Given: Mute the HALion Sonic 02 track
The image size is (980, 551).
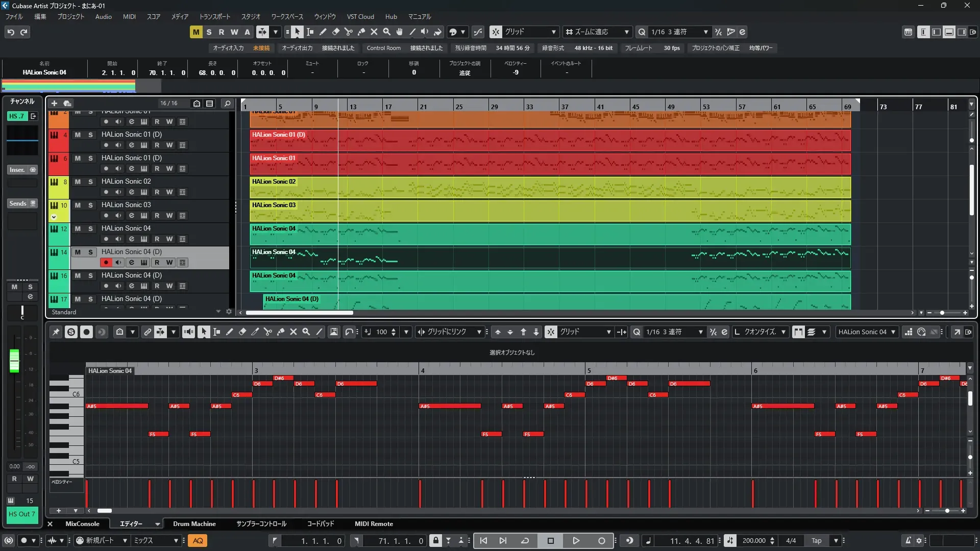Looking at the screenshot, I should click(x=78, y=182).
